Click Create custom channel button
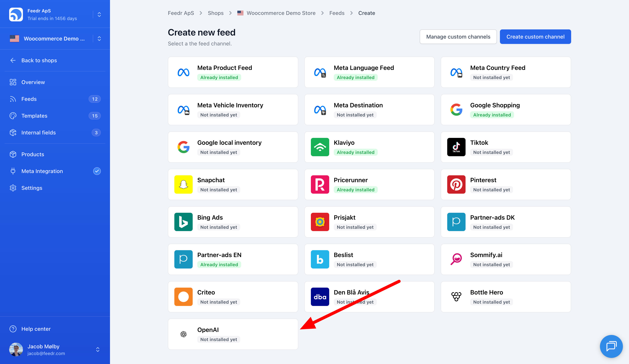629x364 pixels. coord(535,37)
